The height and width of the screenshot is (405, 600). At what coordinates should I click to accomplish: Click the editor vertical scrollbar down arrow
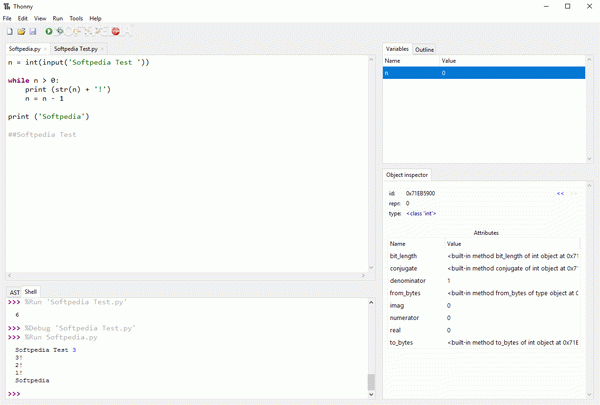pyautogui.click(x=371, y=267)
